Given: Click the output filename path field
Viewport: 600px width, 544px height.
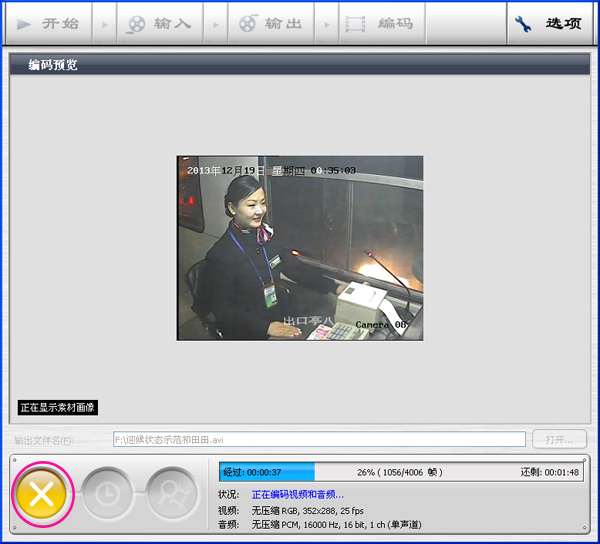Looking at the screenshot, I should pos(318,439).
